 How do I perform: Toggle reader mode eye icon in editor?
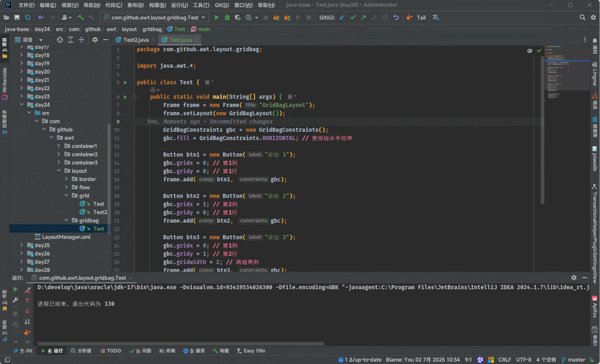click(x=529, y=50)
